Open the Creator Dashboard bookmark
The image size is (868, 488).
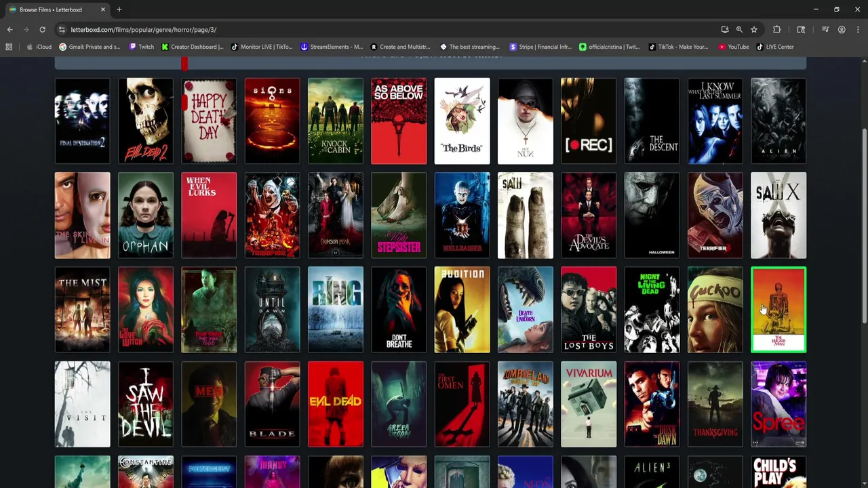point(193,47)
